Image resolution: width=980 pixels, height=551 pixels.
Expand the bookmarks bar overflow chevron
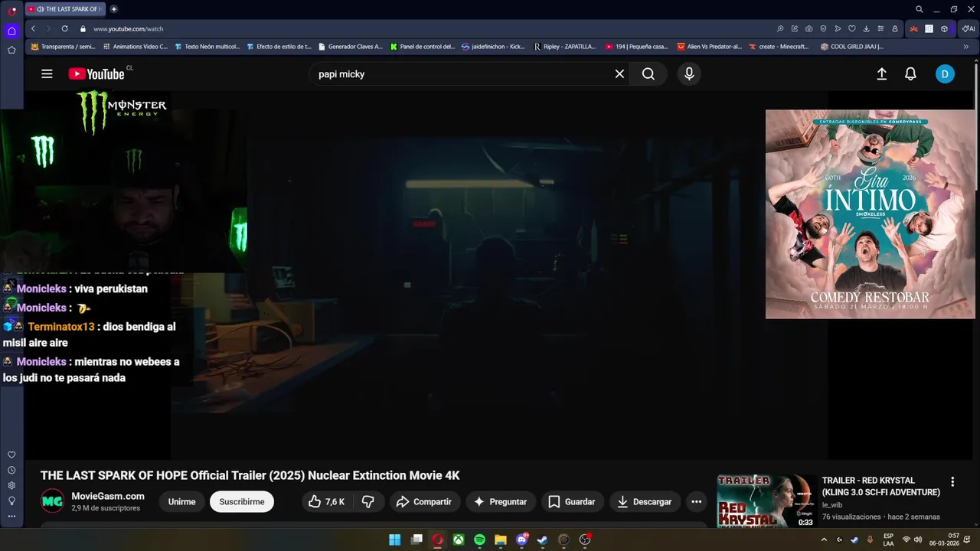click(x=966, y=47)
